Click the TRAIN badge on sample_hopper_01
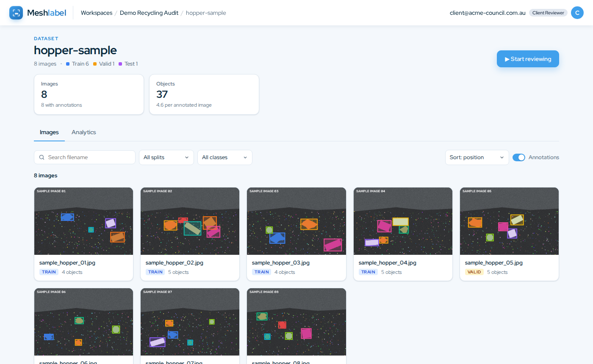Image resolution: width=593 pixels, height=364 pixels. (49, 272)
